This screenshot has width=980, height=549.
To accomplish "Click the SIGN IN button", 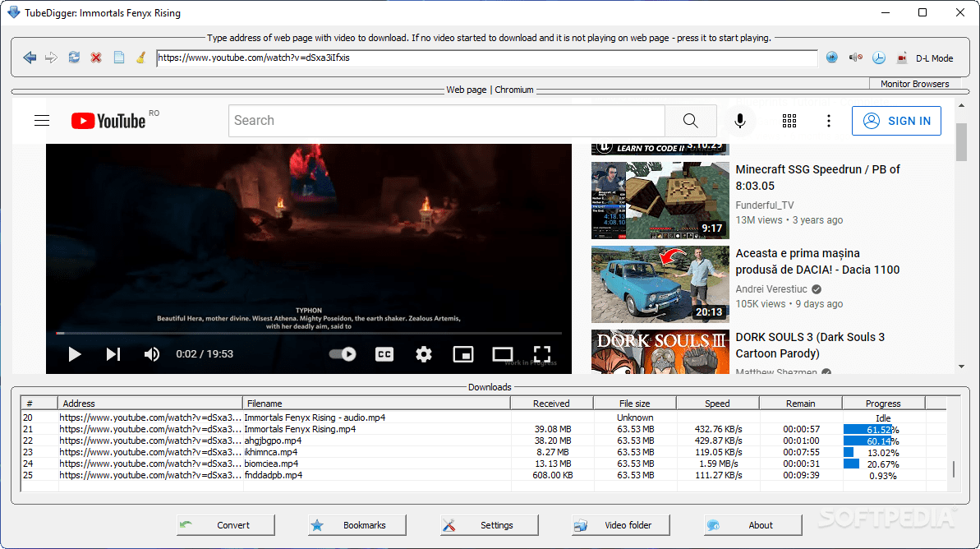I will pyautogui.click(x=896, y=121).
